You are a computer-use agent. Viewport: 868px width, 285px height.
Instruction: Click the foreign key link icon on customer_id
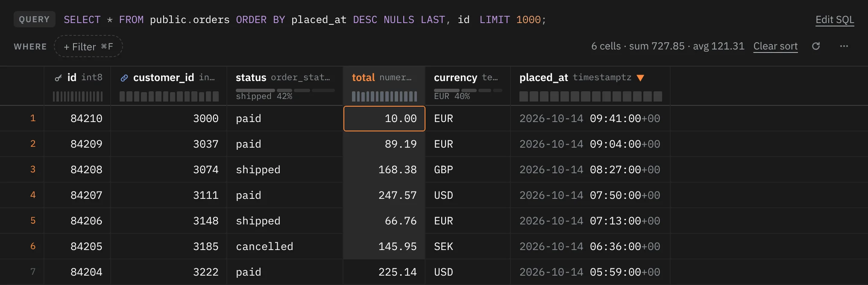124,78
